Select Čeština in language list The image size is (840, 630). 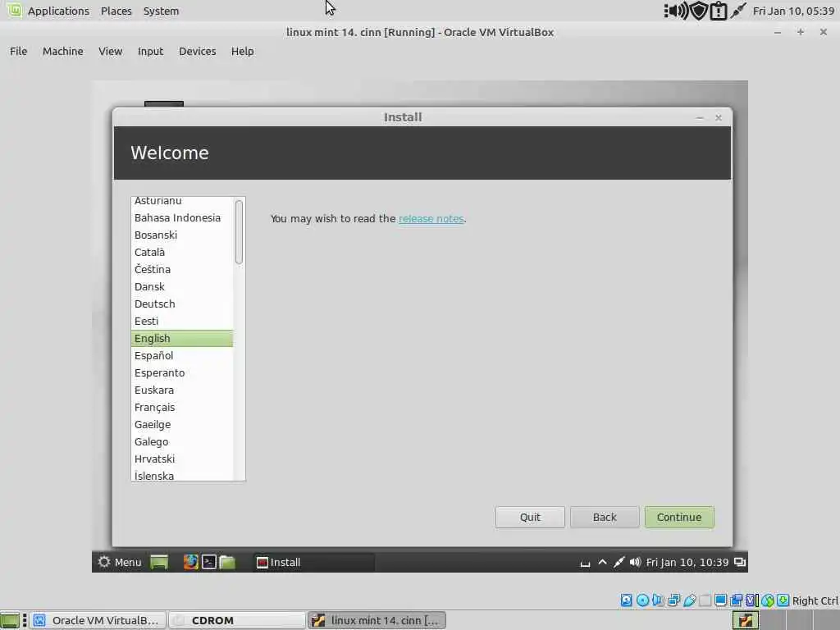click(182, 269)
